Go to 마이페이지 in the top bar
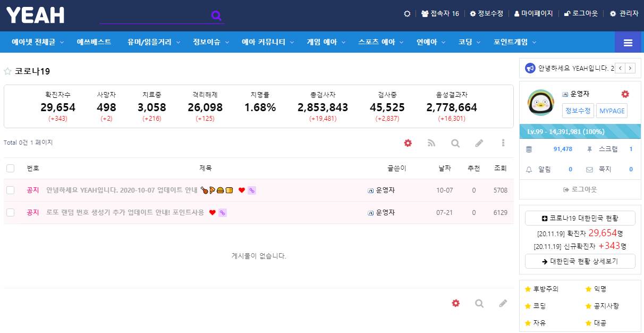This screenshot has width=644, height=333. tap(533, 13)
